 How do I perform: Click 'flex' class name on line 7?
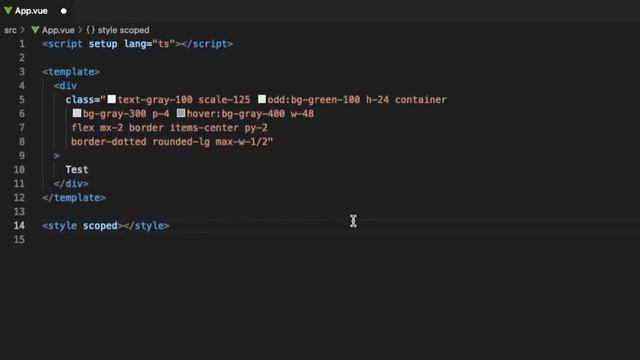coord(83,128)
